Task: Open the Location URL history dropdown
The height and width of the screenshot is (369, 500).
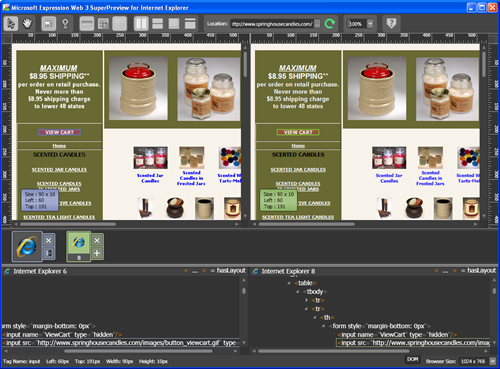Action: click(317, 24)
